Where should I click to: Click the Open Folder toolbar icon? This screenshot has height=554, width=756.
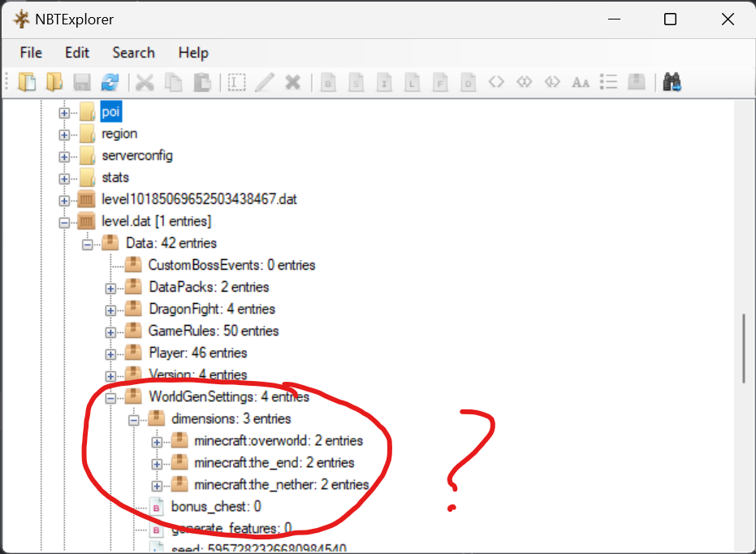(54, 82)
